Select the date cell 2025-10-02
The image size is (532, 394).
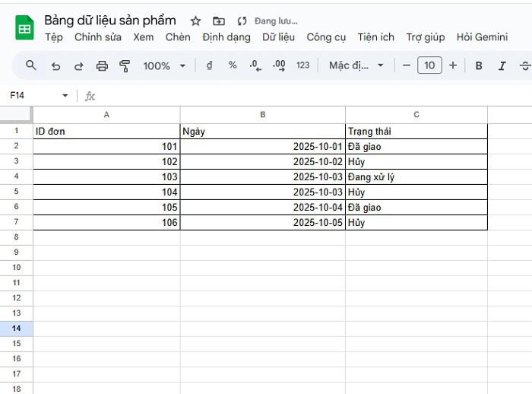263,162
